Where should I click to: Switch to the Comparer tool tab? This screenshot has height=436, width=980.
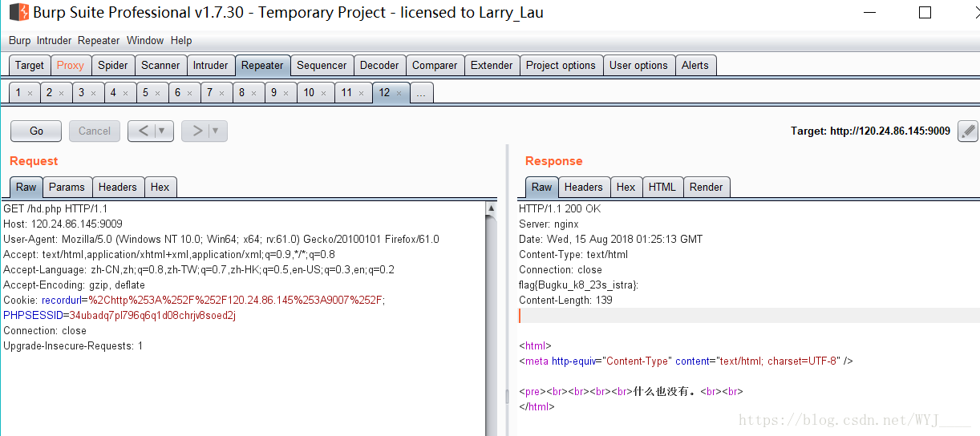coord(435,65)
